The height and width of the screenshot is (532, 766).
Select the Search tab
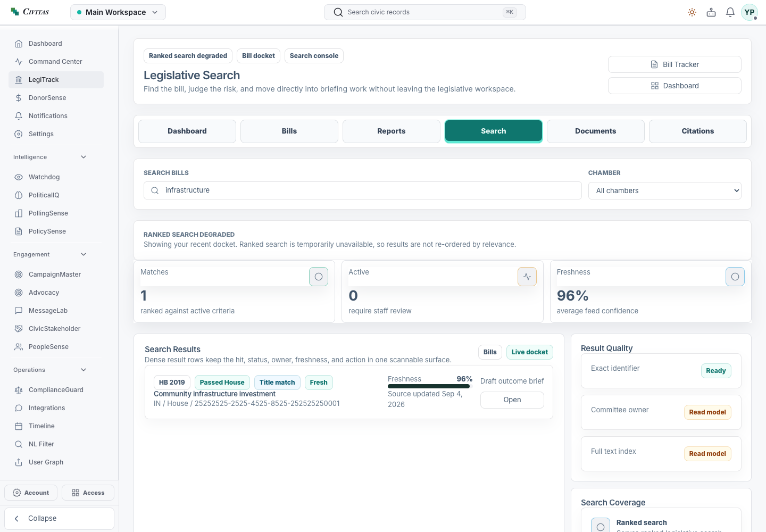click(494, 131)
